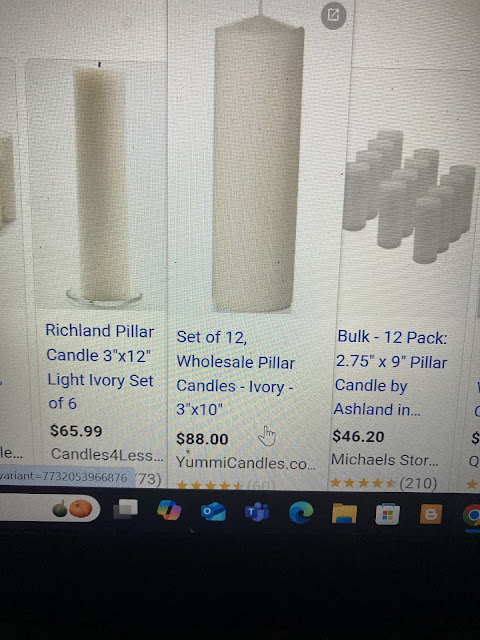Visit the Michaels Stores seller link

[x=384, y=460]
